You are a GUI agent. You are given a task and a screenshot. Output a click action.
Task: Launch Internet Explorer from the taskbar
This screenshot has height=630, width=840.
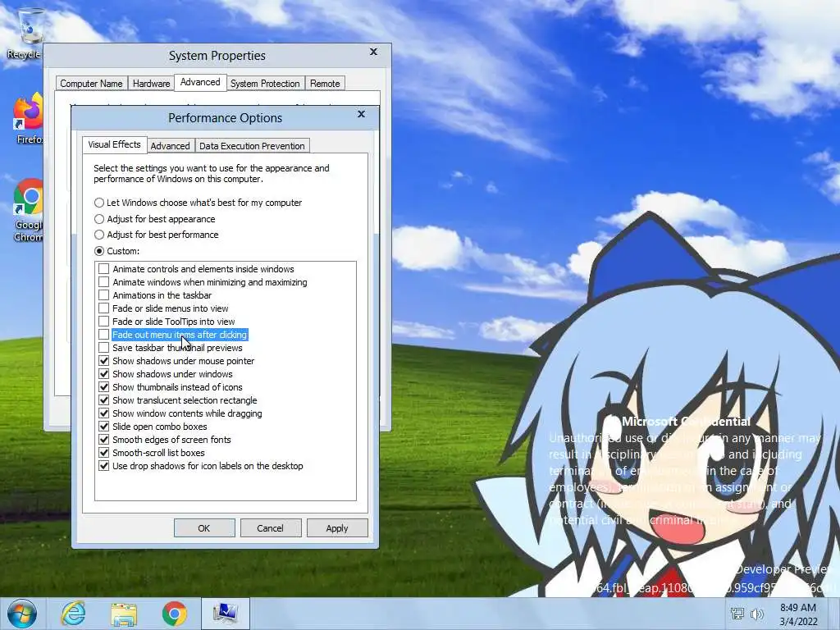tap(73, 614)
